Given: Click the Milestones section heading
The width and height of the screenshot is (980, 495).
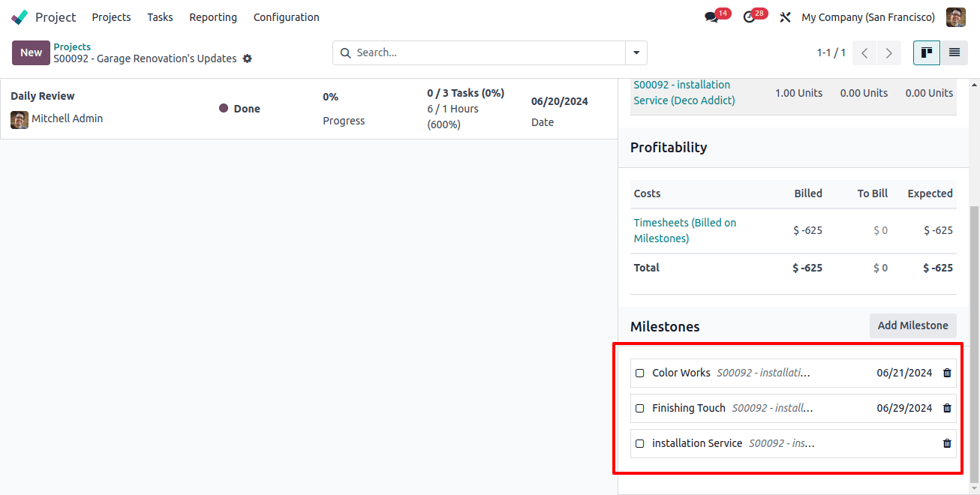Looking at the screenshot, I should click(665, 326).
